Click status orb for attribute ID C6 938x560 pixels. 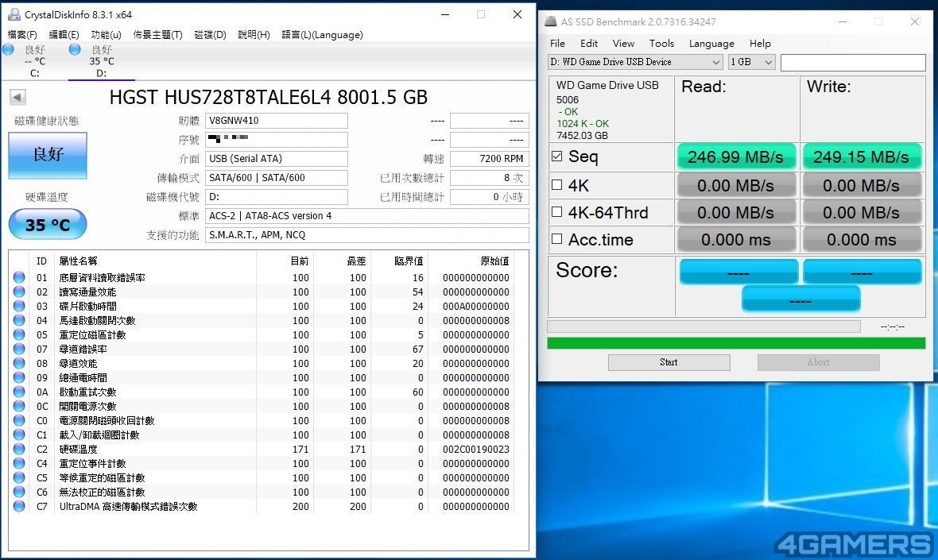[x=19, y=492]
